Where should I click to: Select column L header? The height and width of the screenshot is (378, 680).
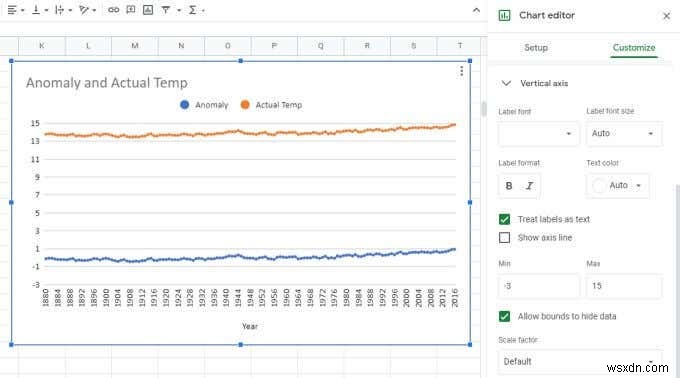pos(88,46)
